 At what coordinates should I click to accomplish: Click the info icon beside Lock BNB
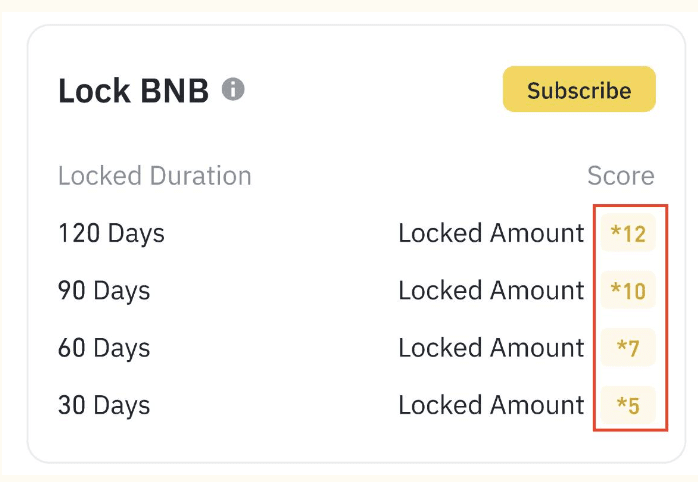pyautogui.click(x=233, y=89)
